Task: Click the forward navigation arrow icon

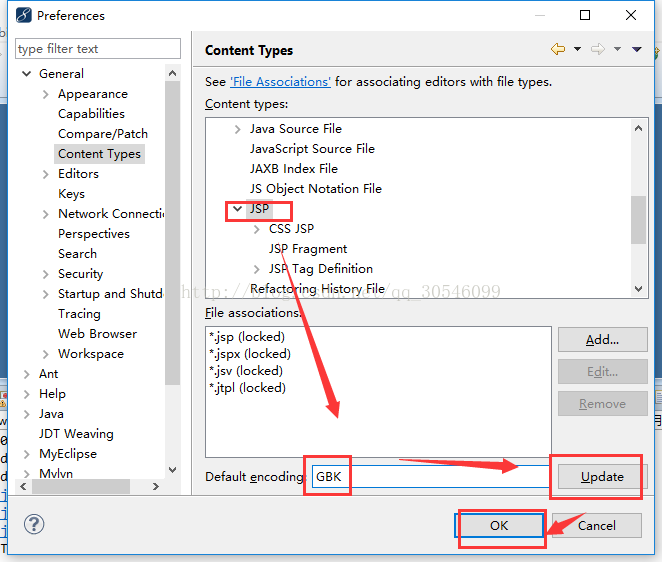Action: pyautogui.click(x=597, y=49)
